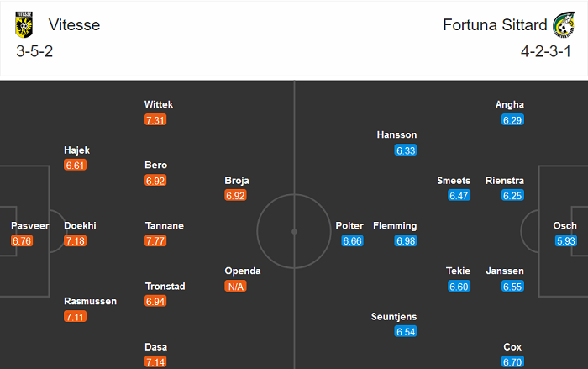Image resolution: width=588 pixels, height=369 pixels.
Task: Click the Vitesse club crest icon
Action: pos(21,25)
